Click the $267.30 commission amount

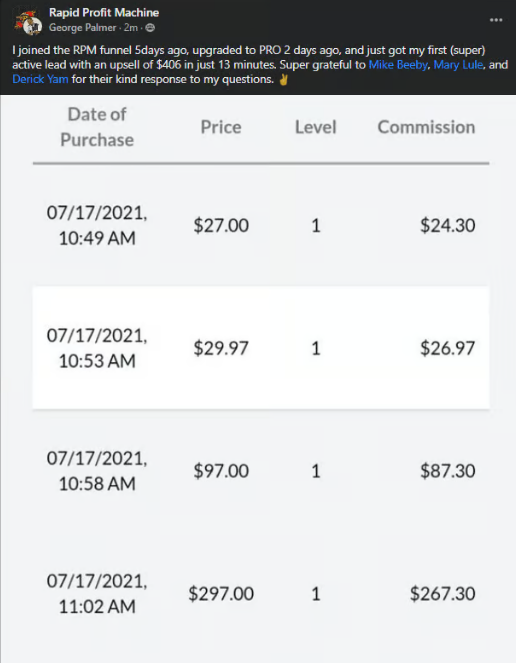tap(443, 594)
